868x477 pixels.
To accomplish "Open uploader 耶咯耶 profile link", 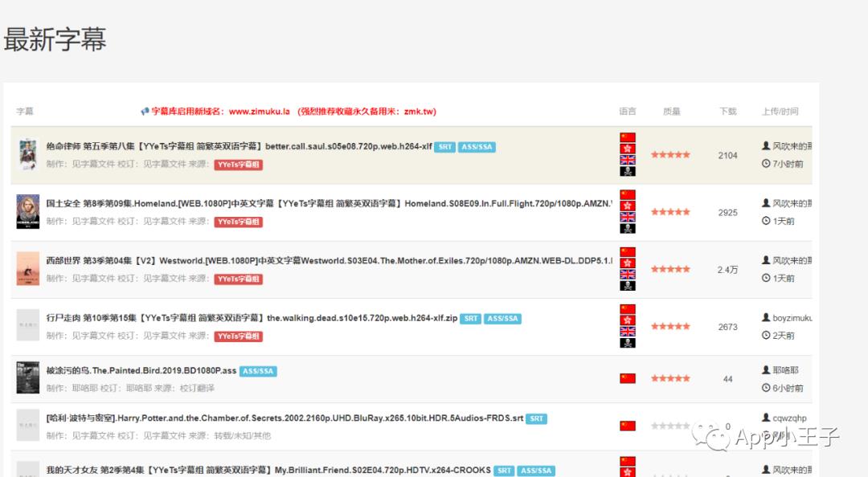I will pyautogui.click(x=785, y=370).
